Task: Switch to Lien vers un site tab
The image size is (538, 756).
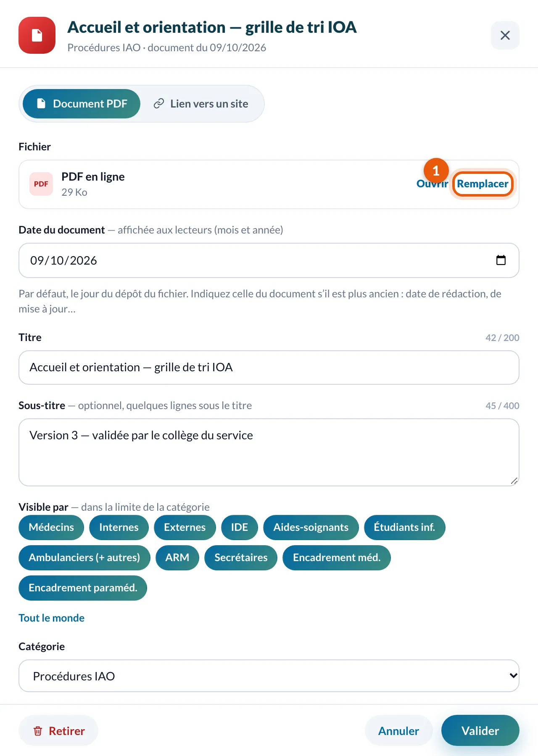Action: (x=201, y=104)
